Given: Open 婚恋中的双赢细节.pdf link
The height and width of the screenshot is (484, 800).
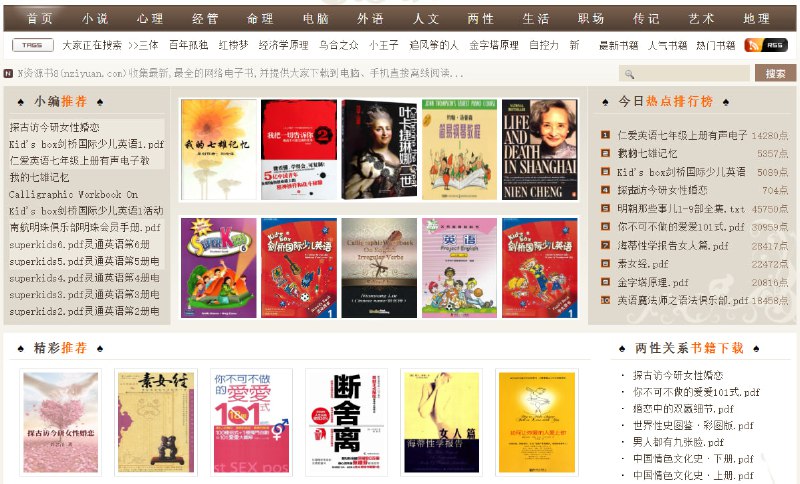Looking at the screenshot, I should (x=683, y=409).
